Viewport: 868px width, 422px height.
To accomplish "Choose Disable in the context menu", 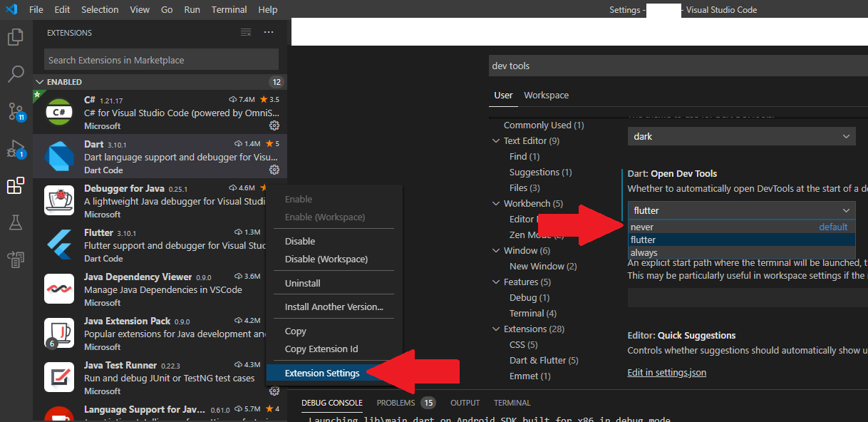I will (334, 241).
